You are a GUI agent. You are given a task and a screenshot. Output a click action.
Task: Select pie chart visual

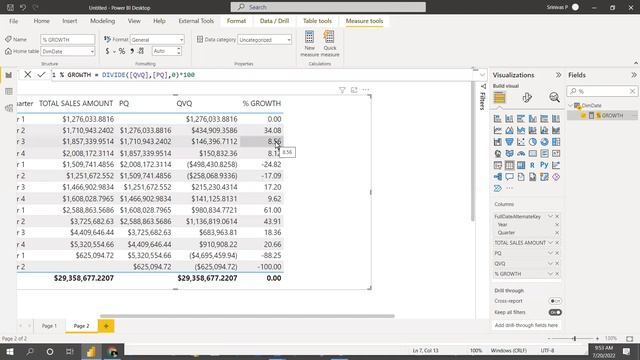533,142
